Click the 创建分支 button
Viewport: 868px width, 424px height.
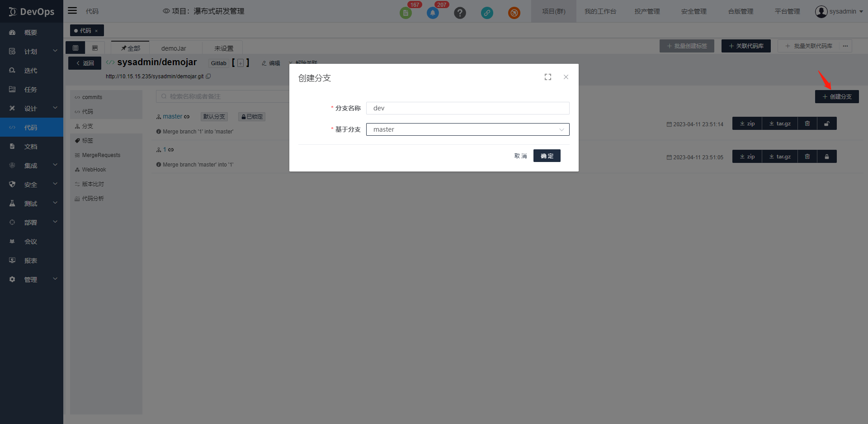(837, 97)
